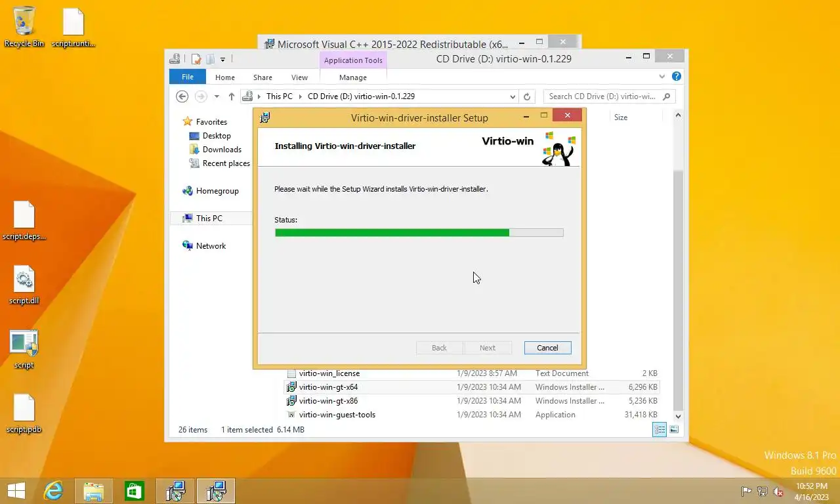This screenshot has width=840, height=504.
Task: Open the Customize Quick Access Toolbar dropdown
Action: pos(222,60)
